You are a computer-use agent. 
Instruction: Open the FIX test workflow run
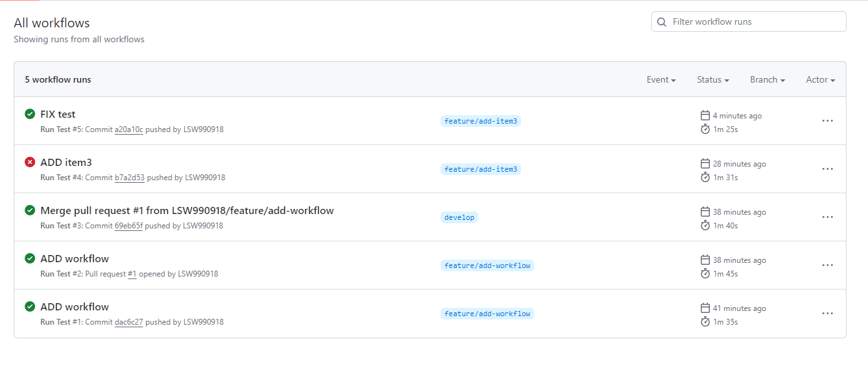pos(58,114)
